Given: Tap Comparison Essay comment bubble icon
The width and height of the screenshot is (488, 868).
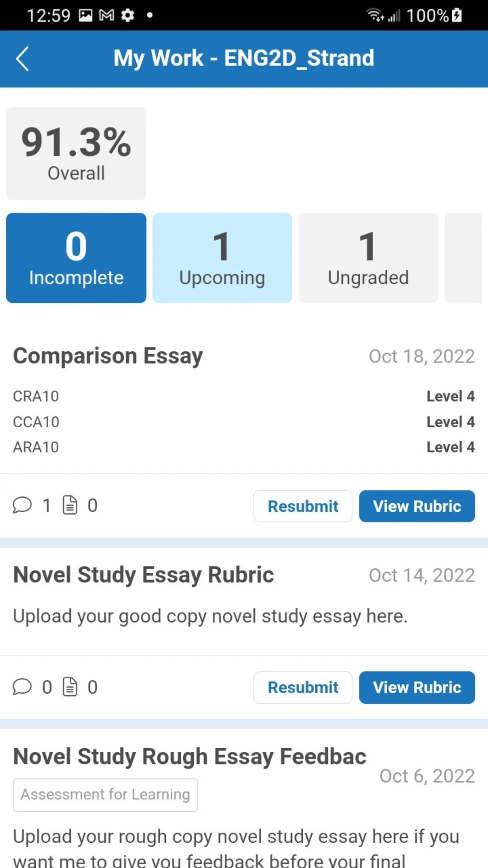Looking at the screenshot, I should pos(22,505).
